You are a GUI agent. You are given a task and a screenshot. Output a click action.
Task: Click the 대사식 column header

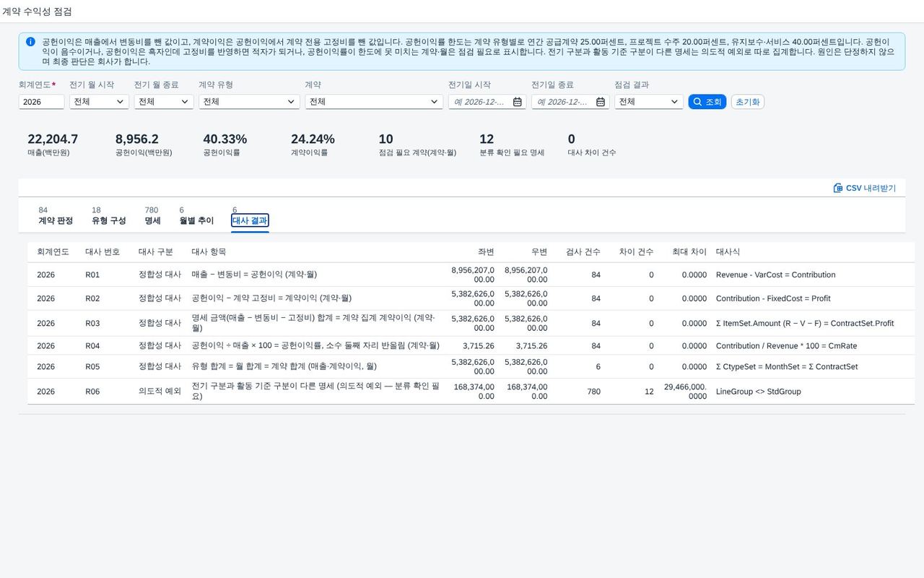click(x=728, y=252)
